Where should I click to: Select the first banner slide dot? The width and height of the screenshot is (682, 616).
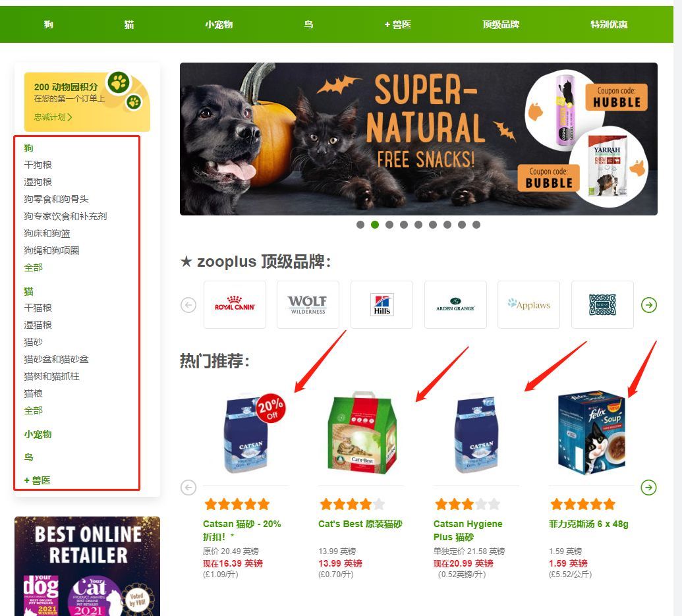360,224
